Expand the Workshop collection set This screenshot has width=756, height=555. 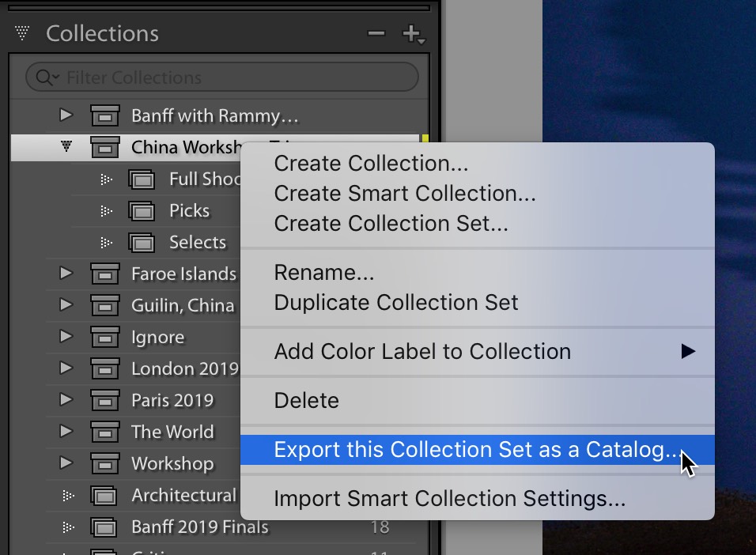[x=66, y=462]
